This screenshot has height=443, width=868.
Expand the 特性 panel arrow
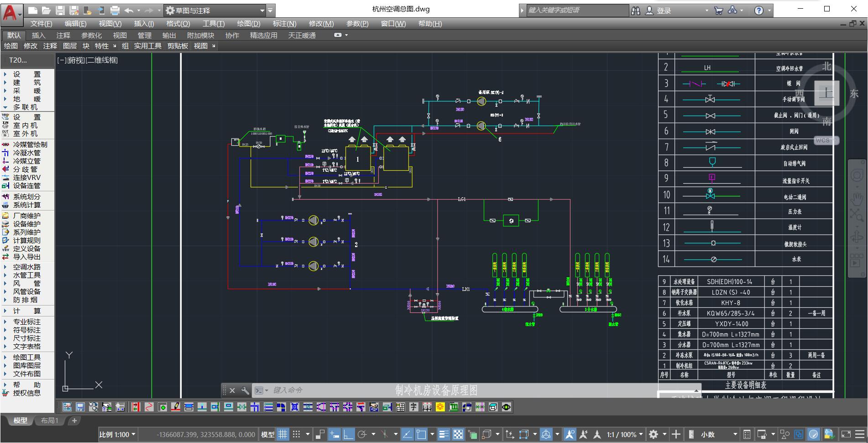coord(115,46)
